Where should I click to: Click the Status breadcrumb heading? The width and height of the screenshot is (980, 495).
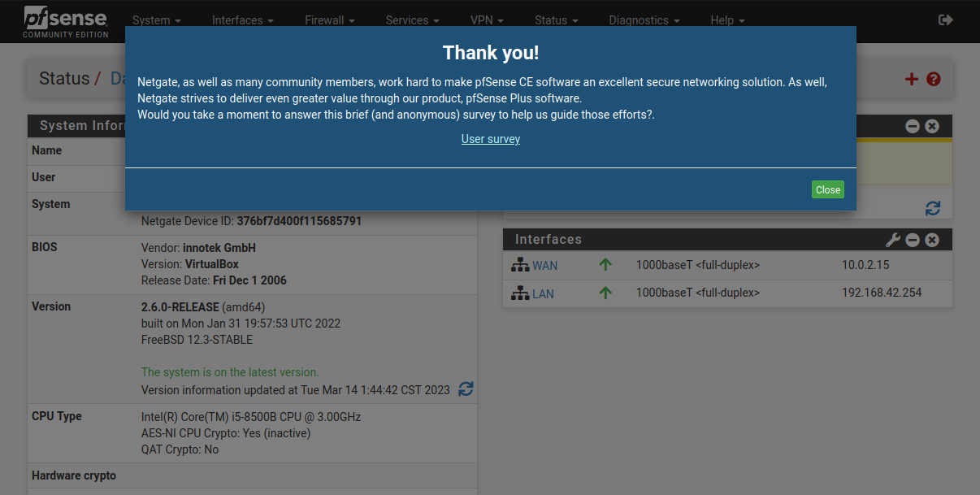(64, 79)
